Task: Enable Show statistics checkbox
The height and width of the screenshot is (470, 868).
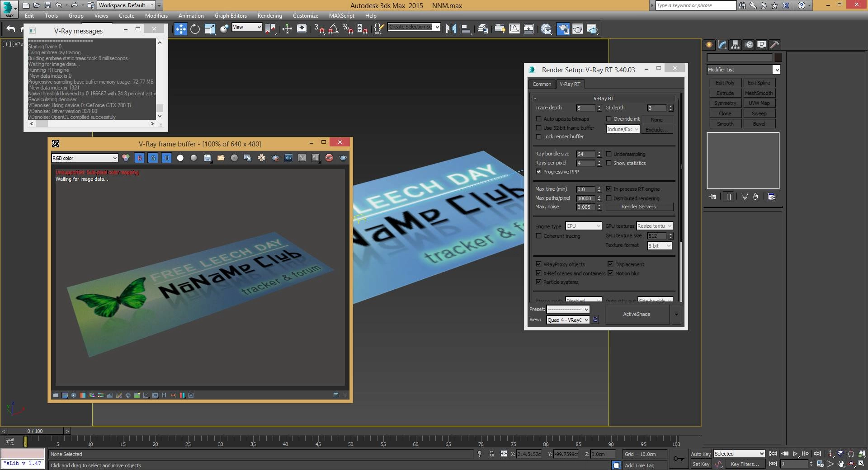Action: point(609,163)
